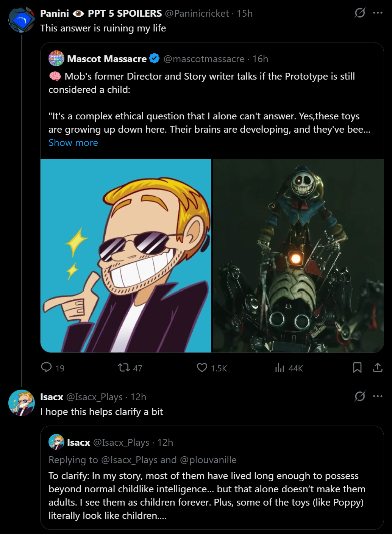Open more options menu on Isacx's tweet
Image resolution: width=392 pixels, height=534 pixels.
click(378, 396)
